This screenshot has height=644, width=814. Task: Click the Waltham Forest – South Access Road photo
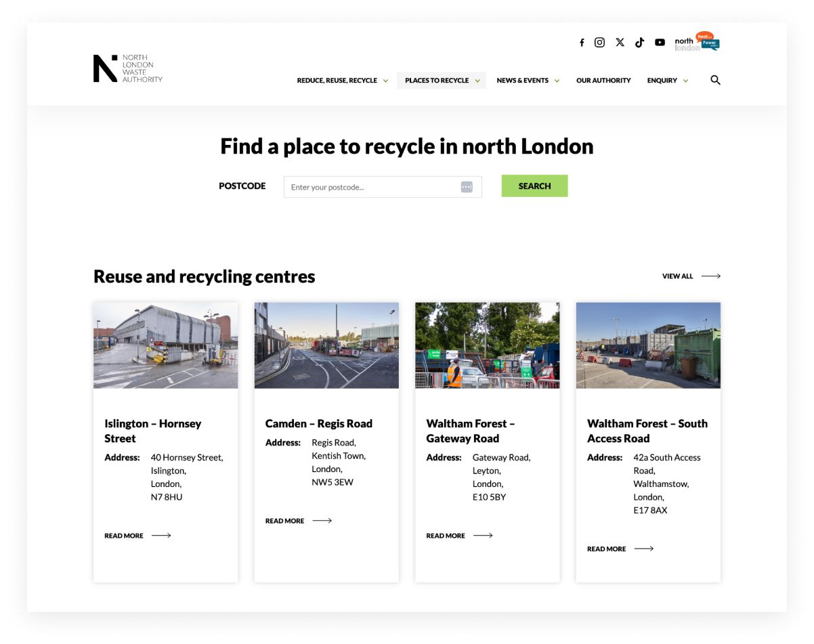tap(647, 345)
